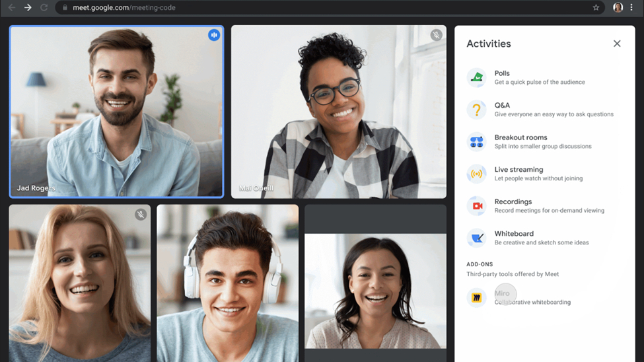Select Mai Oneill video tile
Image resolution: width=644 pixels, height=362 pixels.
point(338,112)
